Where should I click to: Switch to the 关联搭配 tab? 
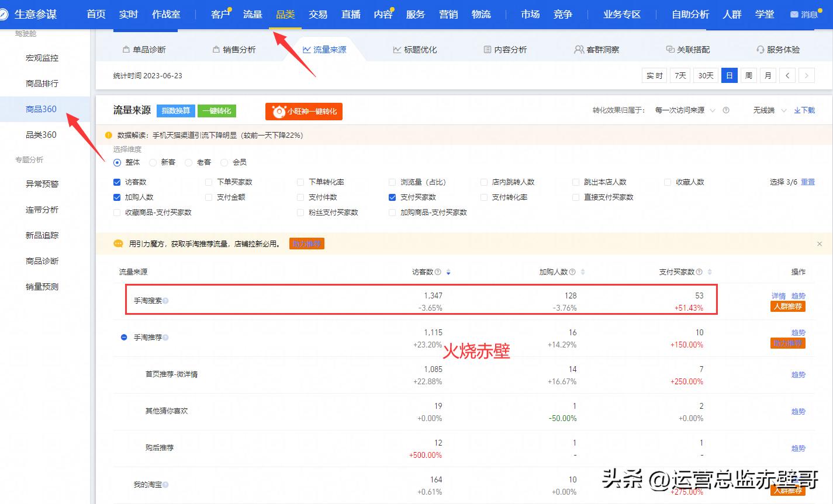coord(688,50)
